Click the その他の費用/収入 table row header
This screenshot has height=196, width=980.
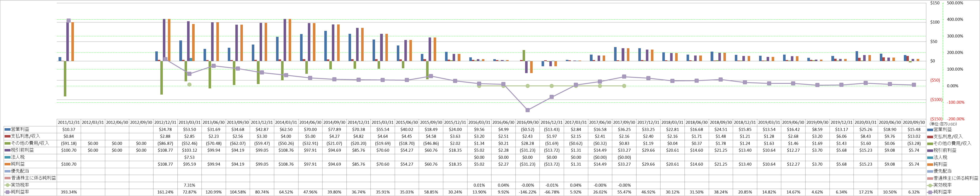tap(30, 143)
